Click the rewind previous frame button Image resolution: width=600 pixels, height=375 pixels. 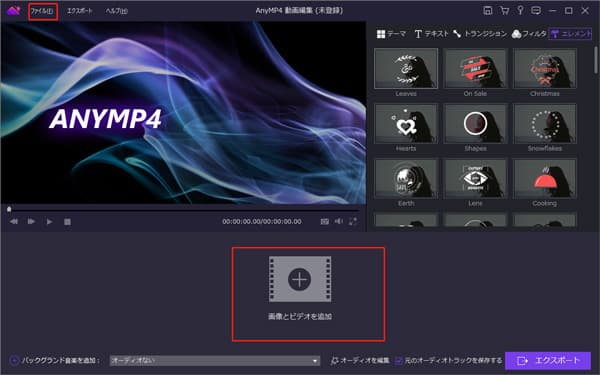(13, 222)
